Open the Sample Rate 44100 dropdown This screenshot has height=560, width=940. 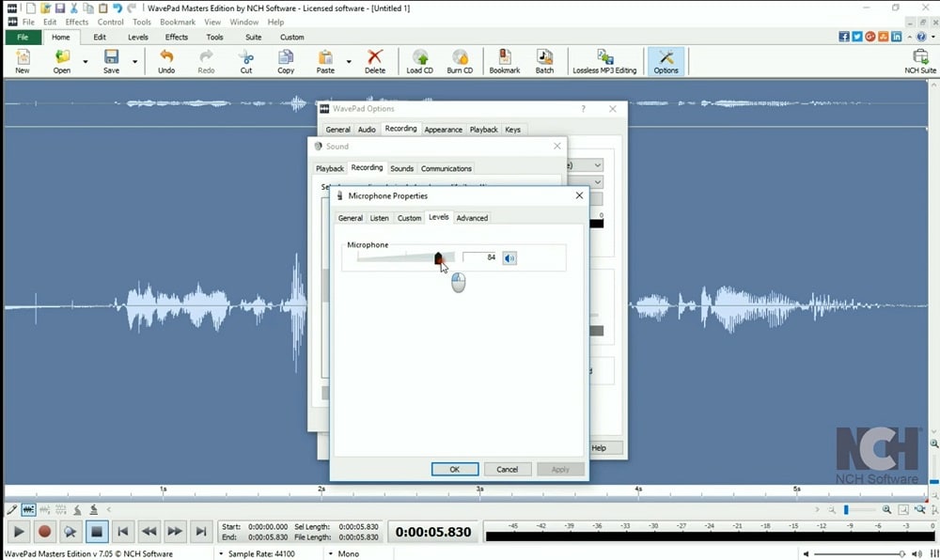pyautogui.click(x=258, y=554)
